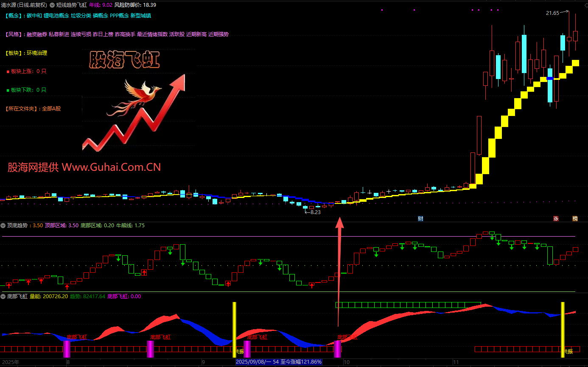588x367 pixels.
Task: Click the month 10 label on time axis
Action: (346, 362)
